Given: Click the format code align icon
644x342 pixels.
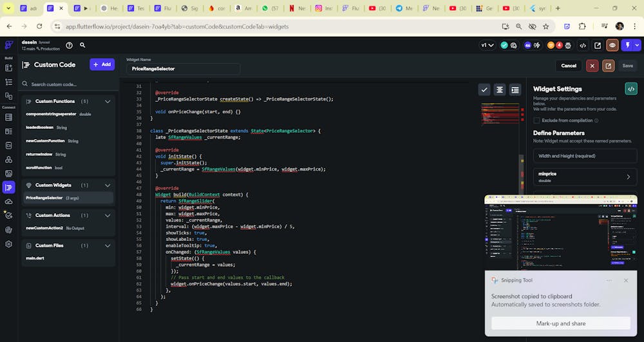Looking at the screenshot, I should tap(500, 90).
